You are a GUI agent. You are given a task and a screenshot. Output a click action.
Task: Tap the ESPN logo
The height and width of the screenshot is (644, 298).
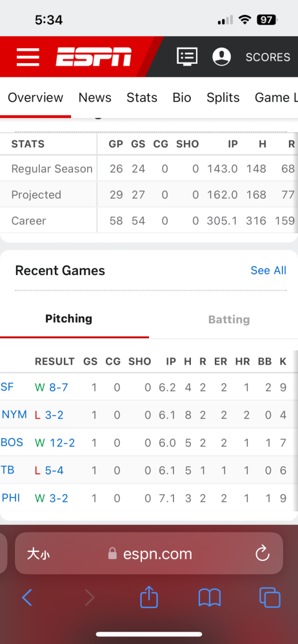click(94, 57)
